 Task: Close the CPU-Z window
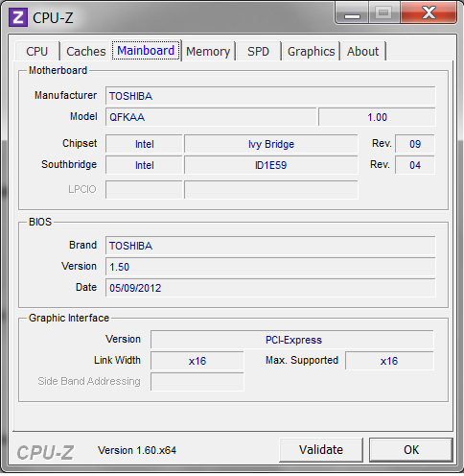point(429,12)
